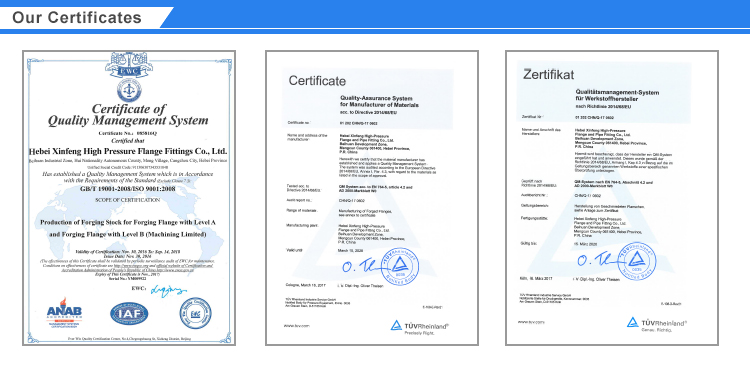The width and height of the screenshot is (750, 365).
Task: Click the IAF oval logo
Action: 129,313
